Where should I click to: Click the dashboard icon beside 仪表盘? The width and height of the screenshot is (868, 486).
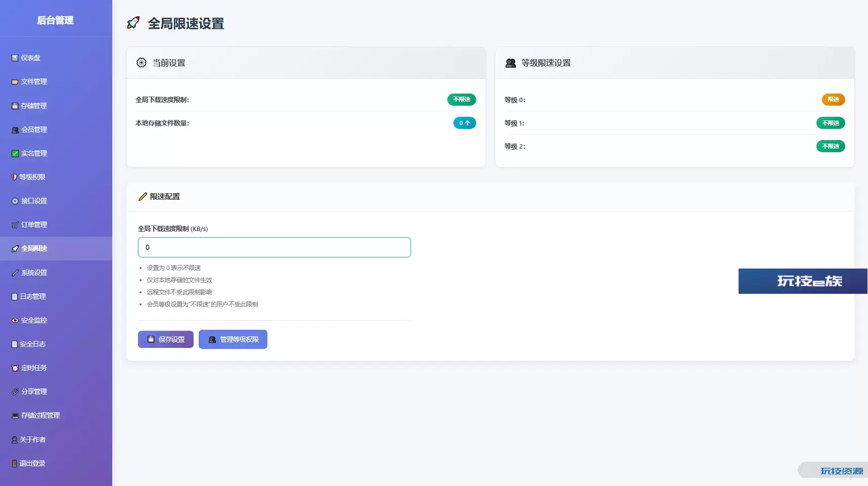[15, 58]
